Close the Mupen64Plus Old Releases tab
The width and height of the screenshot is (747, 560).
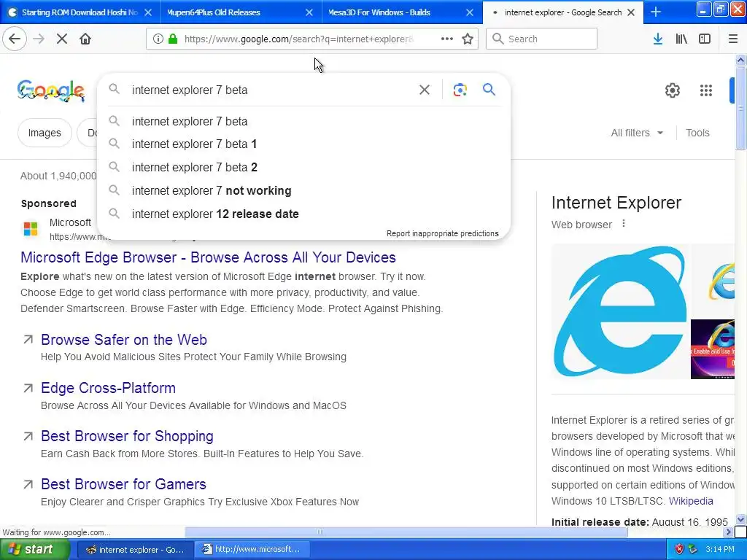(x=309, y=12)
